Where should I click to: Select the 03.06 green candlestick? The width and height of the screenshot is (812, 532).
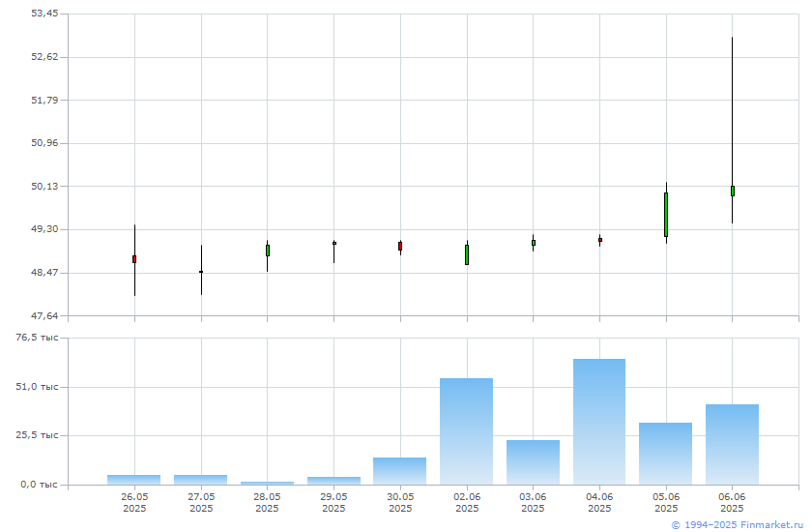[534, 243]
